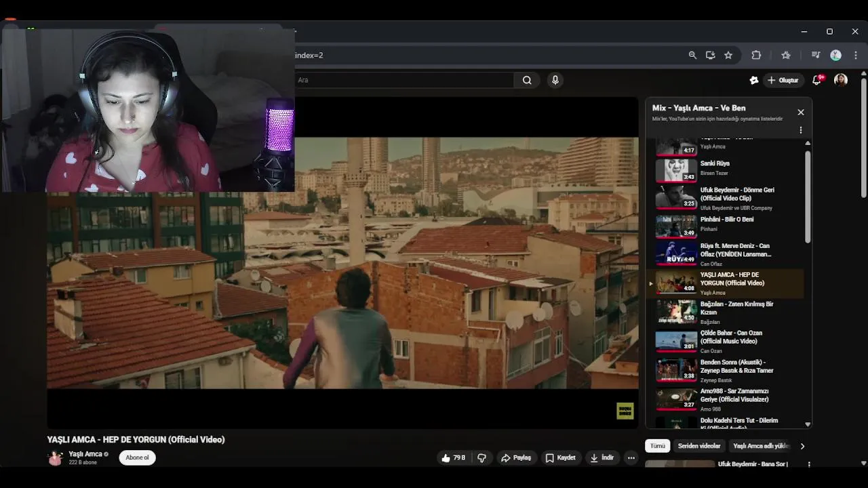Screen dimensions: 868x488
Task: Play Ufuk Beydemir - Dönme Geri entry
Action: pos(729,198)
